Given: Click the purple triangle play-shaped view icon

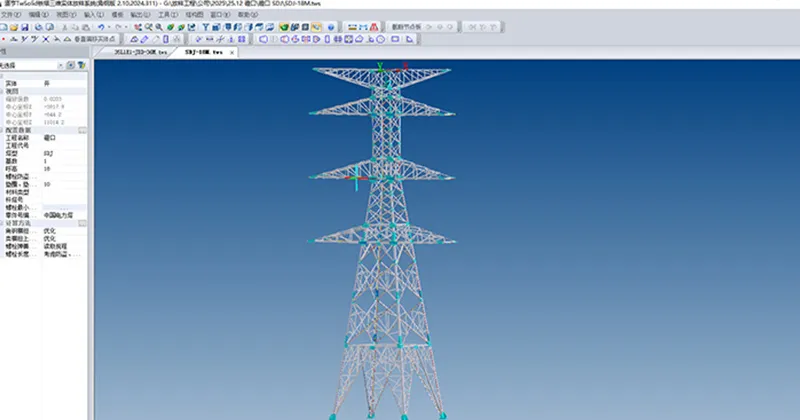Looking at the screenshot, I should tap(316, 39).
